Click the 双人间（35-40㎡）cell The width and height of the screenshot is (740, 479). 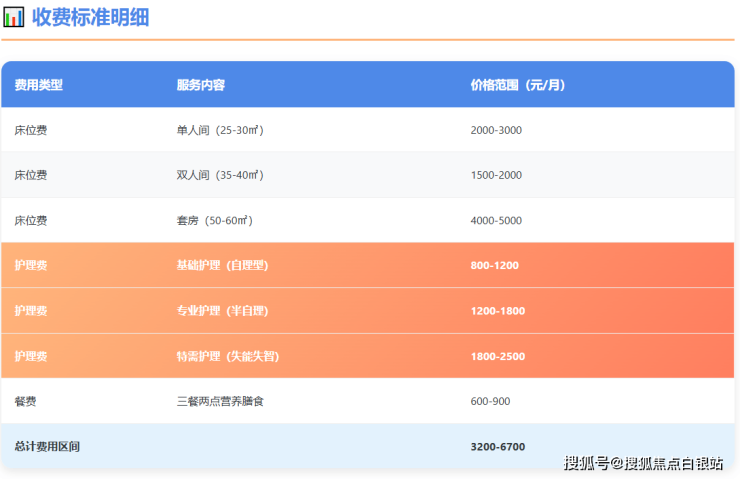[219, 175]
